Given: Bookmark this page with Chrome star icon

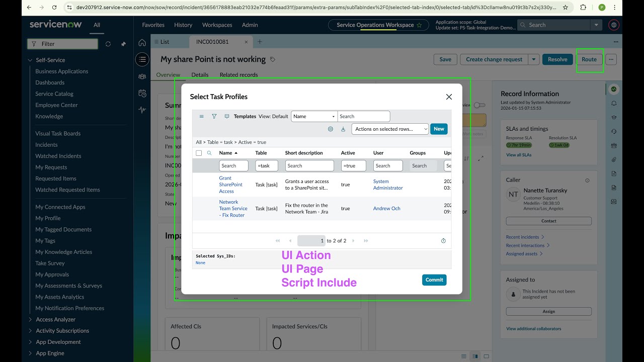Looking at the screenshot, I should (566, 8).
